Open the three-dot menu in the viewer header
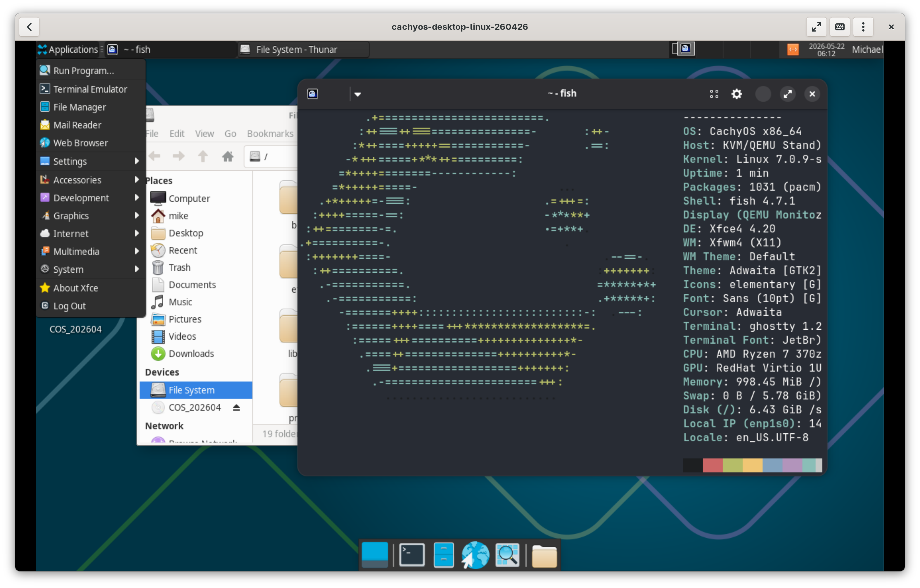The height and width of the screenshot is (588, 920). coord(863,27)
